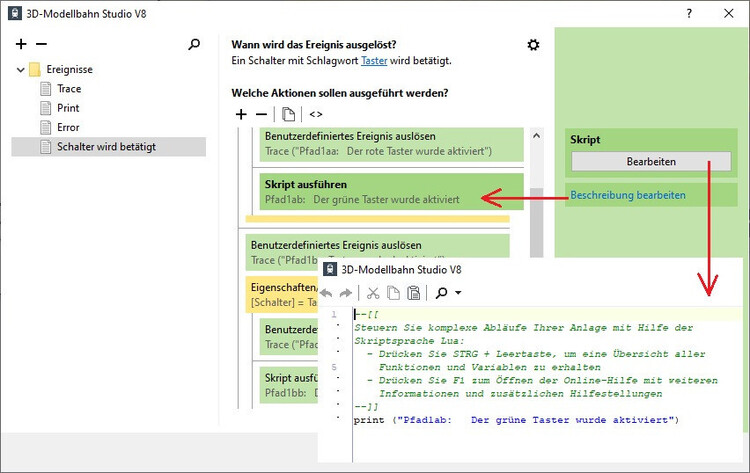
Task: Remove selected event with minus icon
Action: click(x=42, y=44)
